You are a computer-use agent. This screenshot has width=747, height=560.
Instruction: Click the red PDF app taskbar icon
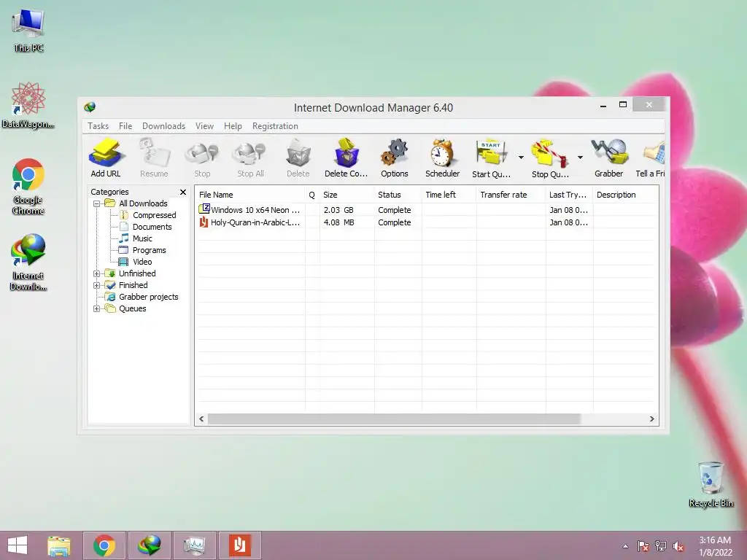pyautogui.click(x=239, y=545)
